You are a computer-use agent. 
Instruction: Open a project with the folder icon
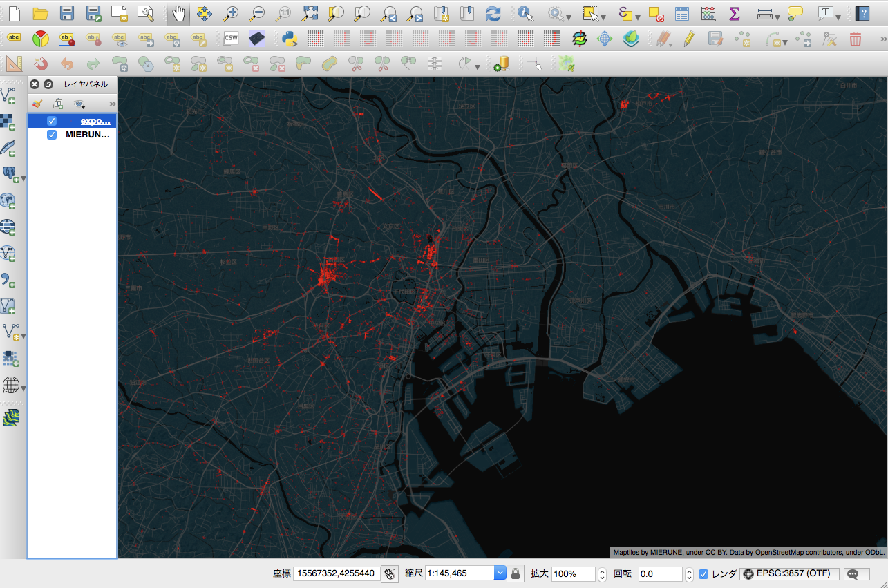point(40,13)
